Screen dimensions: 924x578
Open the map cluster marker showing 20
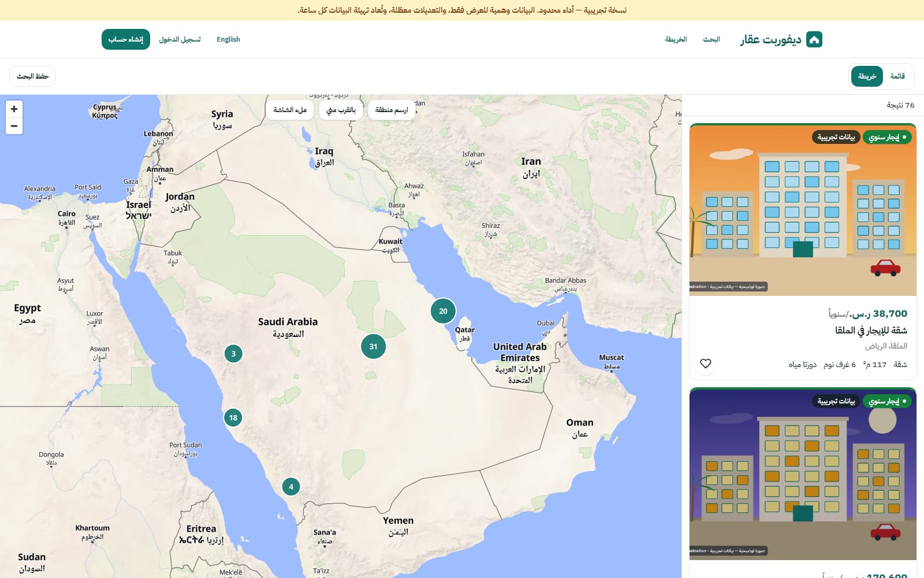pyautogui.click(x=443, y=311)
